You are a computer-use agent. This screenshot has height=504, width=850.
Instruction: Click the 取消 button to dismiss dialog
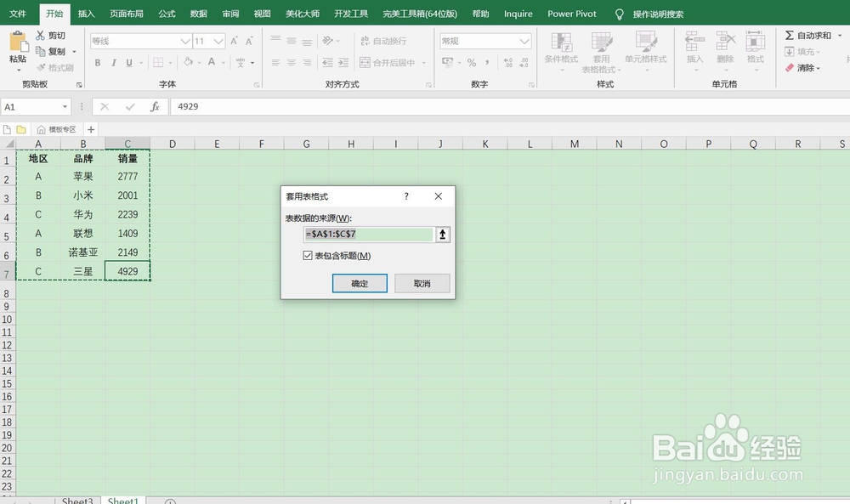[x=422, y=283]
